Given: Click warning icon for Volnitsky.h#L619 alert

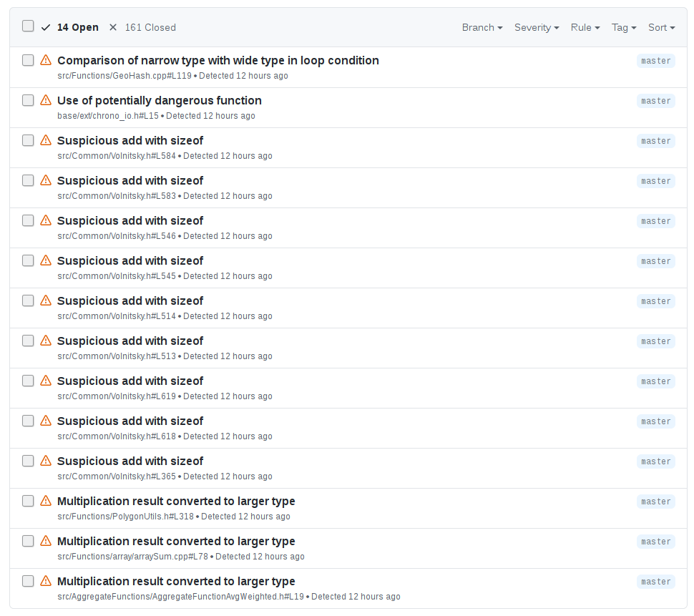Looking at the screenshot, I should pos(46,381).
